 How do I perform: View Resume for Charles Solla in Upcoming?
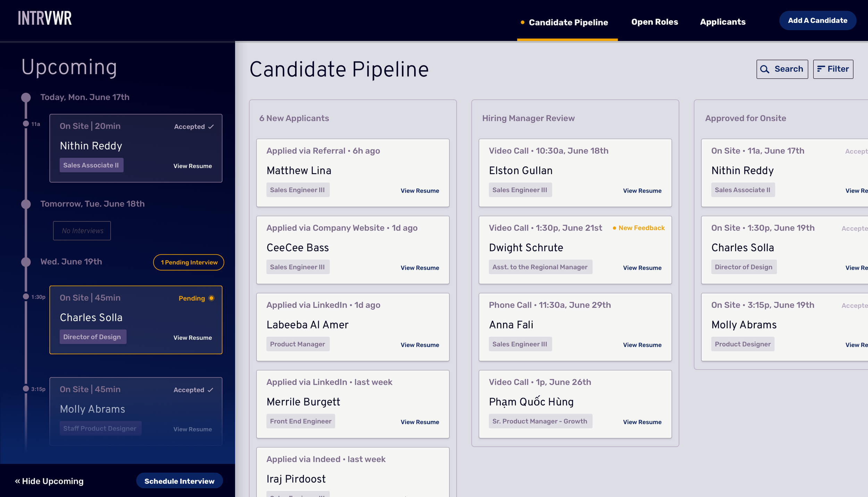193,338
